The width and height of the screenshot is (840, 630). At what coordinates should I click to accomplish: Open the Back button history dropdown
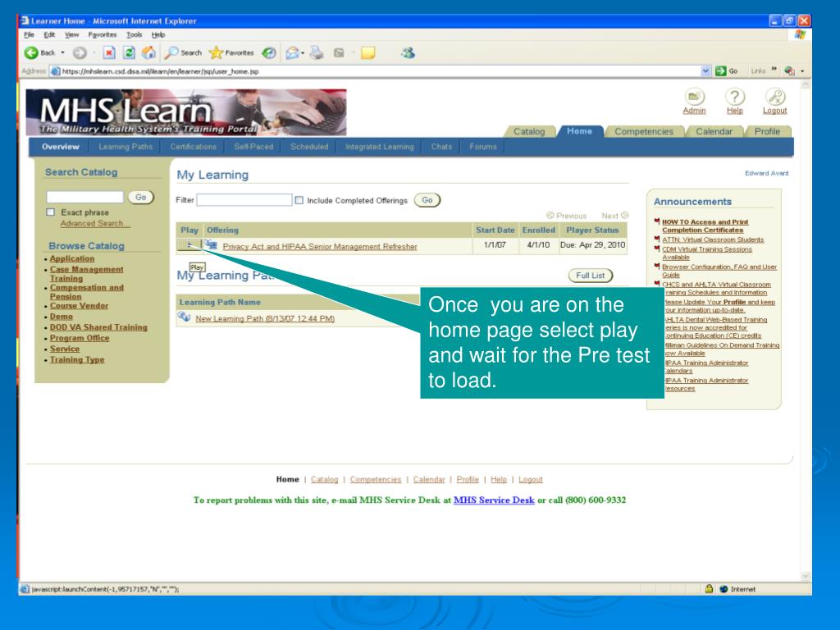click(62, 52)
